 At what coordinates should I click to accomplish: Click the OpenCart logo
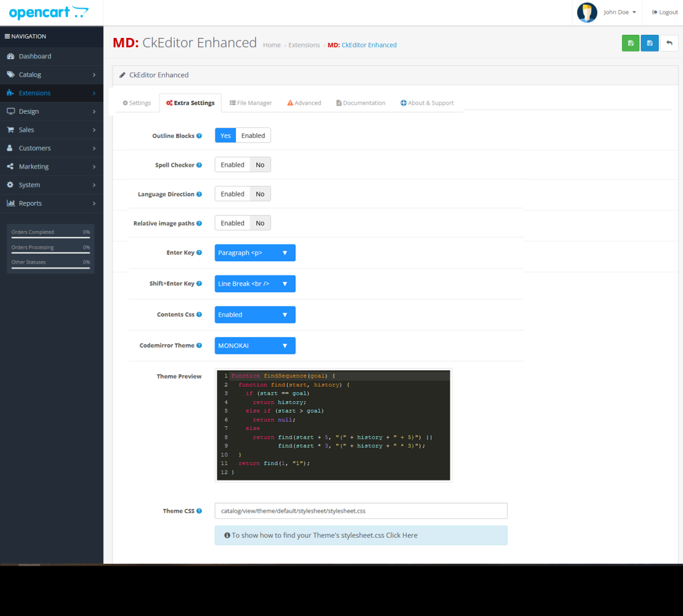coord(49,12)
